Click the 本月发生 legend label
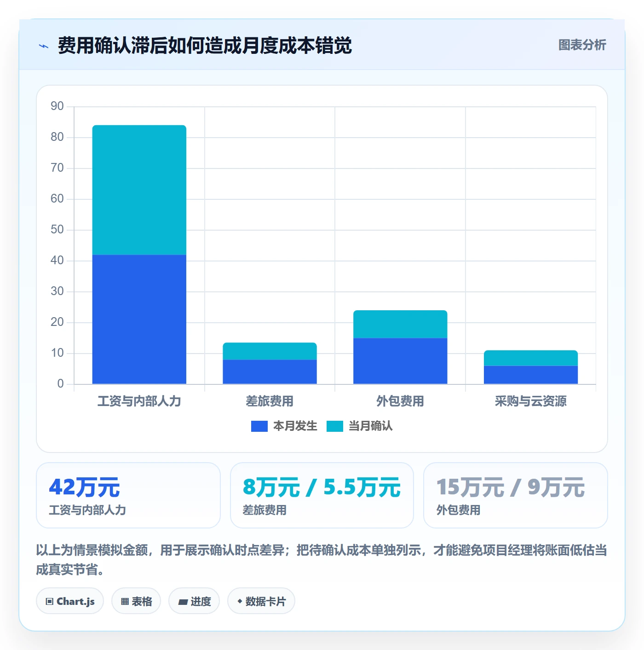Screen dimensions: 644x650 coord(295,426)
